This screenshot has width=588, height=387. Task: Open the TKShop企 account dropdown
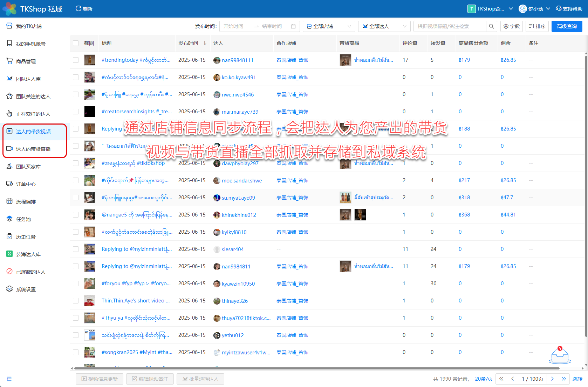[490, 9]
